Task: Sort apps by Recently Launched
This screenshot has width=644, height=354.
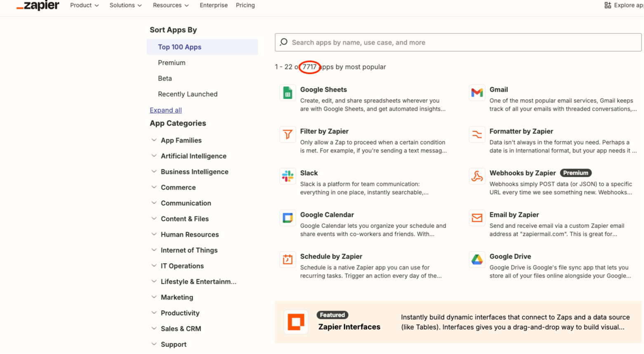Action: tap(188, 94)
